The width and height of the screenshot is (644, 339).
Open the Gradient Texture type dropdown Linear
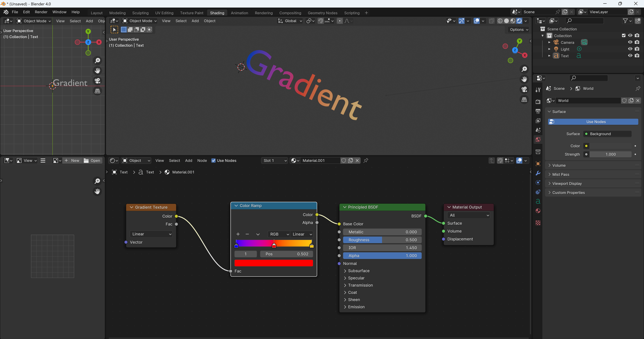click(151, 234)
